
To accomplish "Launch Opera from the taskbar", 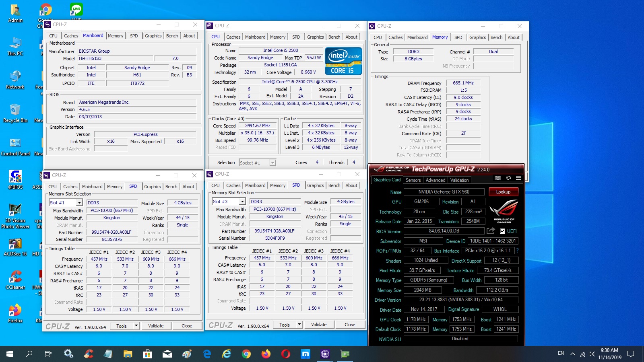I will click(x=286, y=354).
